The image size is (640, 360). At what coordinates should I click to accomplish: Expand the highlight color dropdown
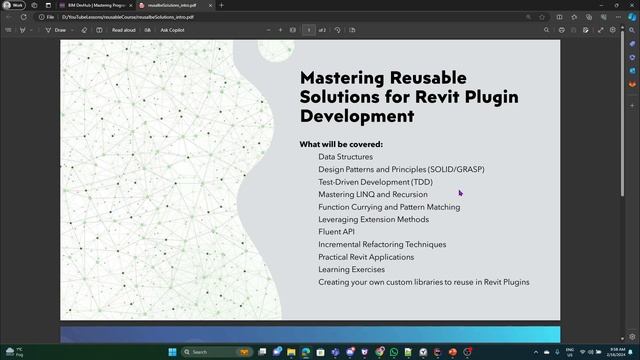click(31, 30)
